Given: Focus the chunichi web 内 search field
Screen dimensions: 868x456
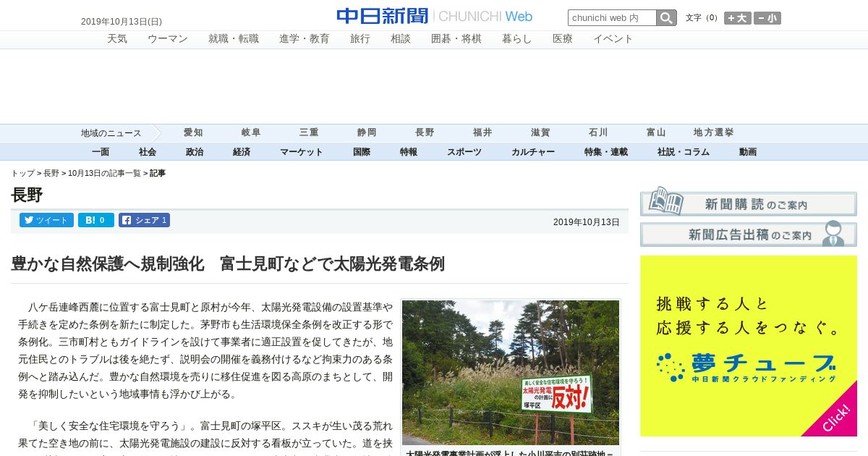Looking at the screenshot, I should click(612, 17).
